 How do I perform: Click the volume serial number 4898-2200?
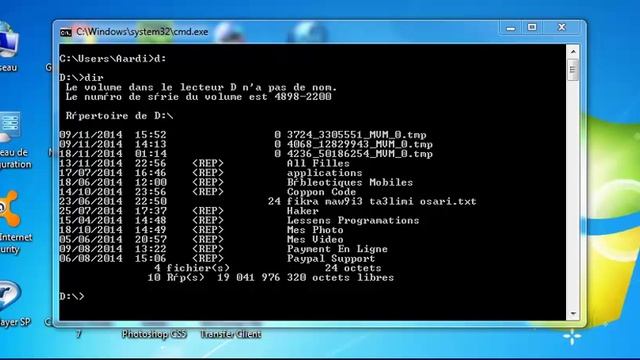click(x=303, y=97)
